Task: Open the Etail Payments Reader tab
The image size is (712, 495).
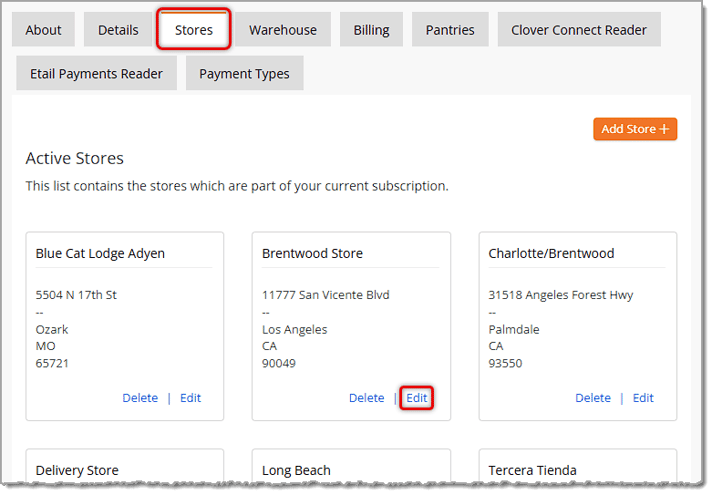Action: (96, 74)
